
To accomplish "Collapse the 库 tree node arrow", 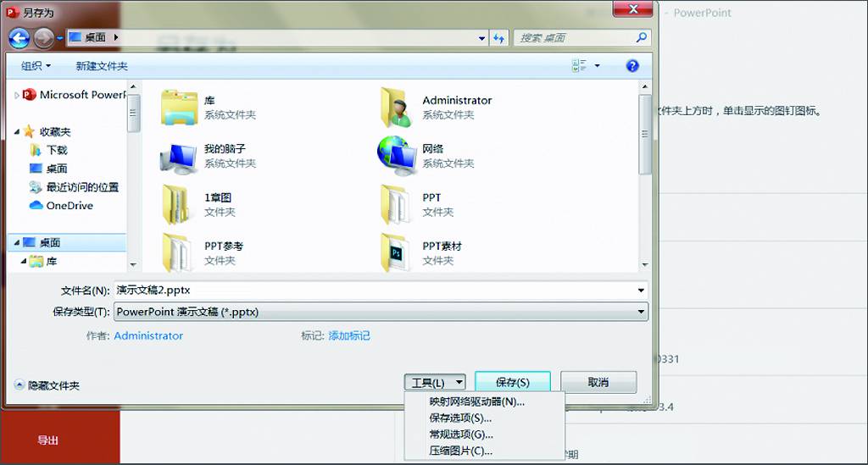I will point(23,261).
